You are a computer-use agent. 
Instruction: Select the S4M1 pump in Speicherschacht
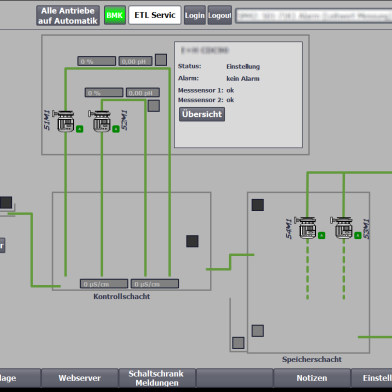[306, 228]
